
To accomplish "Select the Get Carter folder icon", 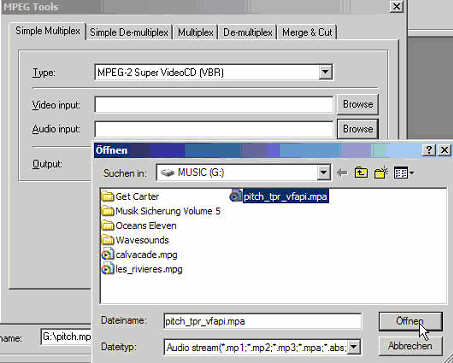I will 108,196.
